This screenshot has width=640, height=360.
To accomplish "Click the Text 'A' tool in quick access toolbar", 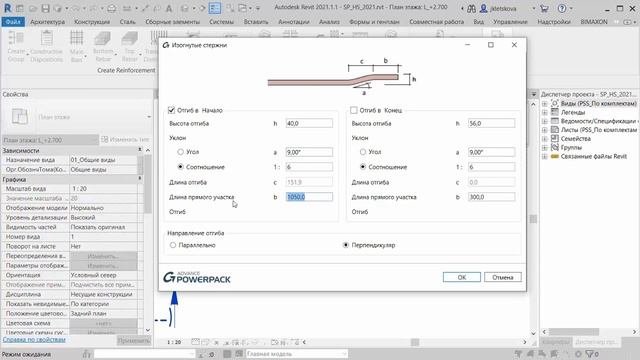I will (x=169, y=8).
